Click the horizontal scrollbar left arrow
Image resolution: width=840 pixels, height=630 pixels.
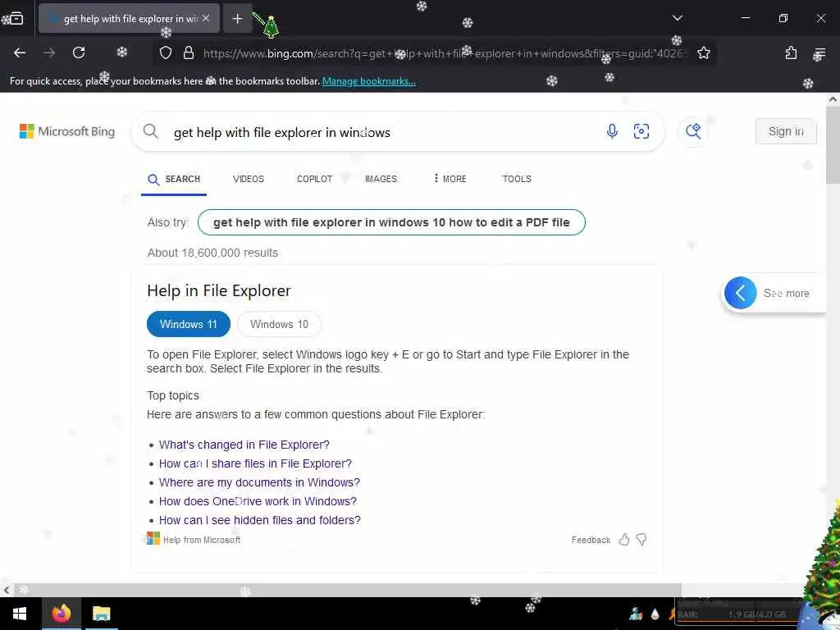(6, 591)
